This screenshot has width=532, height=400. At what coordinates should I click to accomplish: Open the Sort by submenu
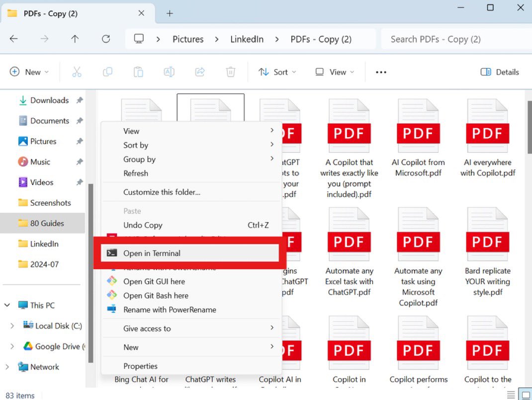point(191,145)
